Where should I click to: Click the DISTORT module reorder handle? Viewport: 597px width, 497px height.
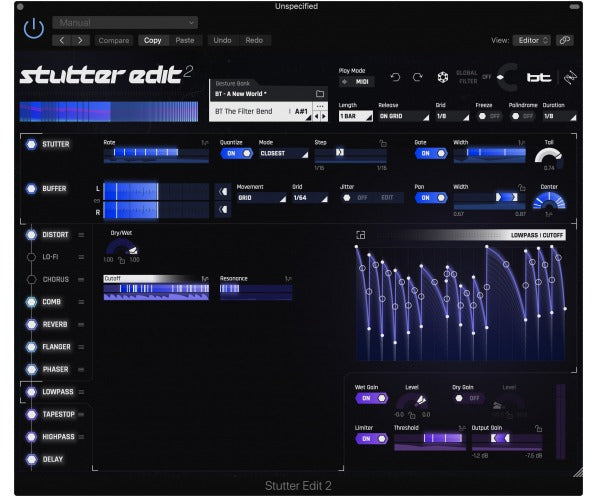click(x=81, y=235)
